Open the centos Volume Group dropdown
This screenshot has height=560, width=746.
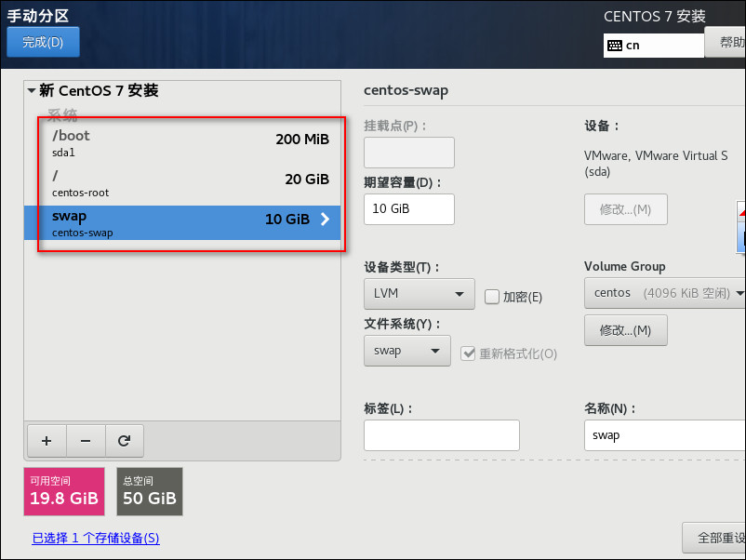[665, 293]
